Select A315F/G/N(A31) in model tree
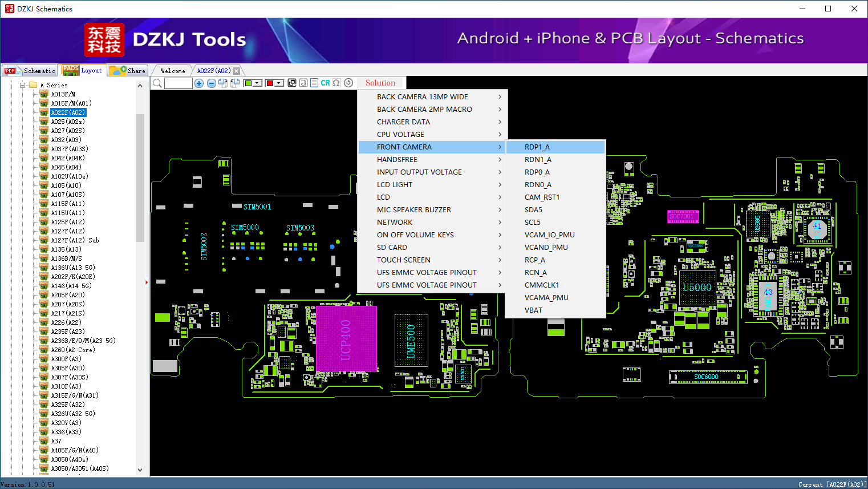 75,395
